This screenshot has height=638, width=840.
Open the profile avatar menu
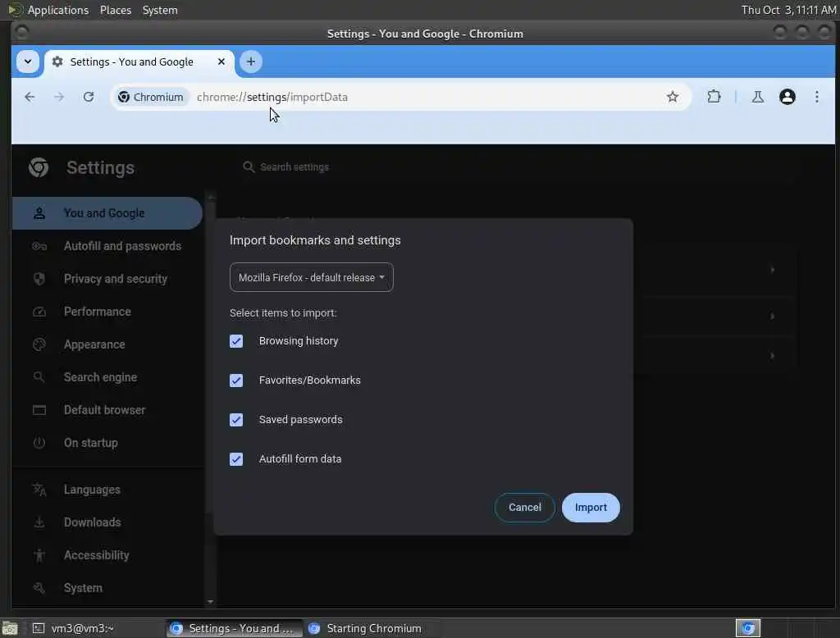point(787,97)
